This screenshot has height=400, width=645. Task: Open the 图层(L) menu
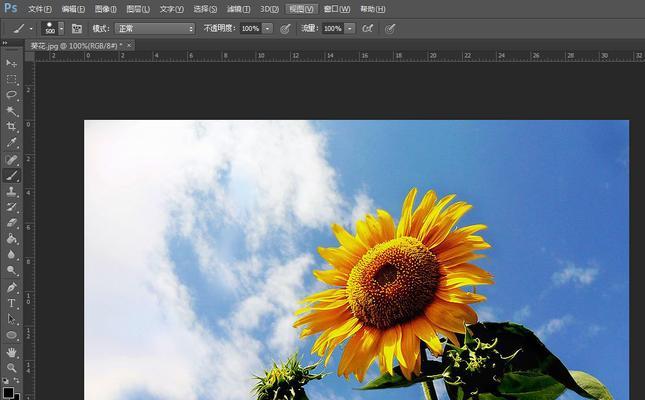pyautogui.click(x=138, y=9)
